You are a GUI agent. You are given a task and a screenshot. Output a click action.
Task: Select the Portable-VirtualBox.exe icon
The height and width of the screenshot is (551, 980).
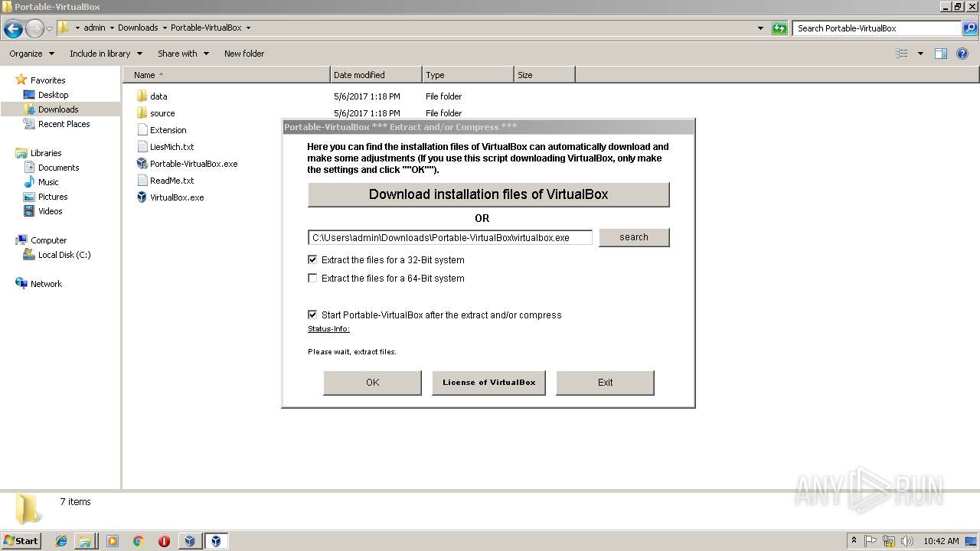142,164
